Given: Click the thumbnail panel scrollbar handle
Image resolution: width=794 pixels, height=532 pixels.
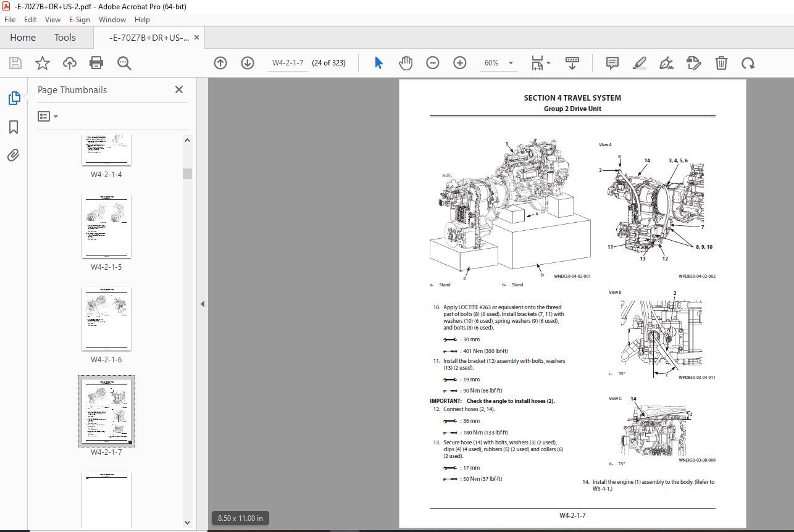Looking at the screenshot, I should pyautogui.click(x=187, y=173).
